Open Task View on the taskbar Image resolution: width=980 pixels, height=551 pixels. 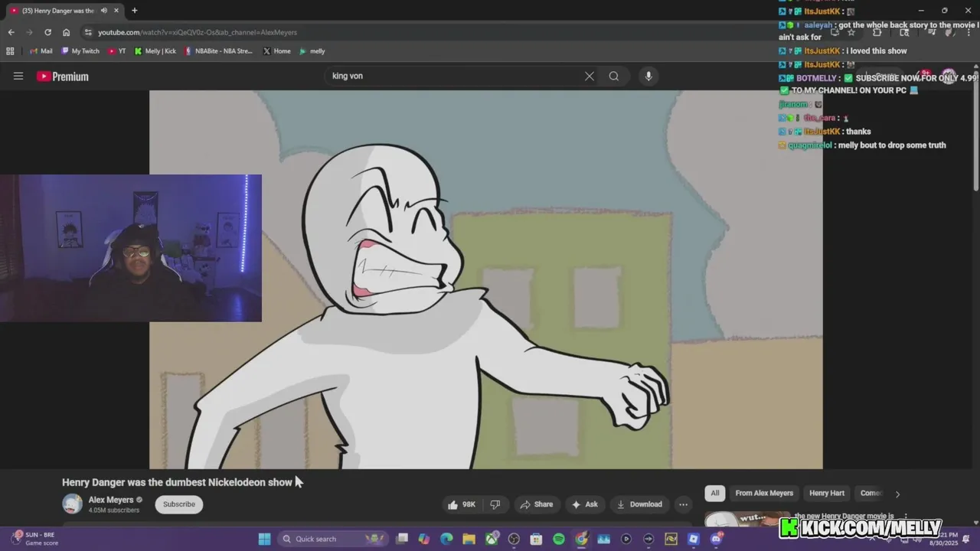pos(402,539)
